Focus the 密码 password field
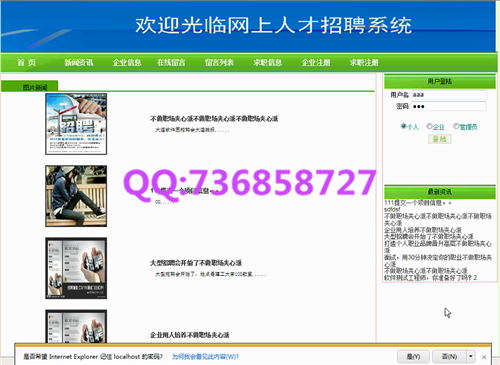Screen dimensions: 500x365 click(449, 106)
